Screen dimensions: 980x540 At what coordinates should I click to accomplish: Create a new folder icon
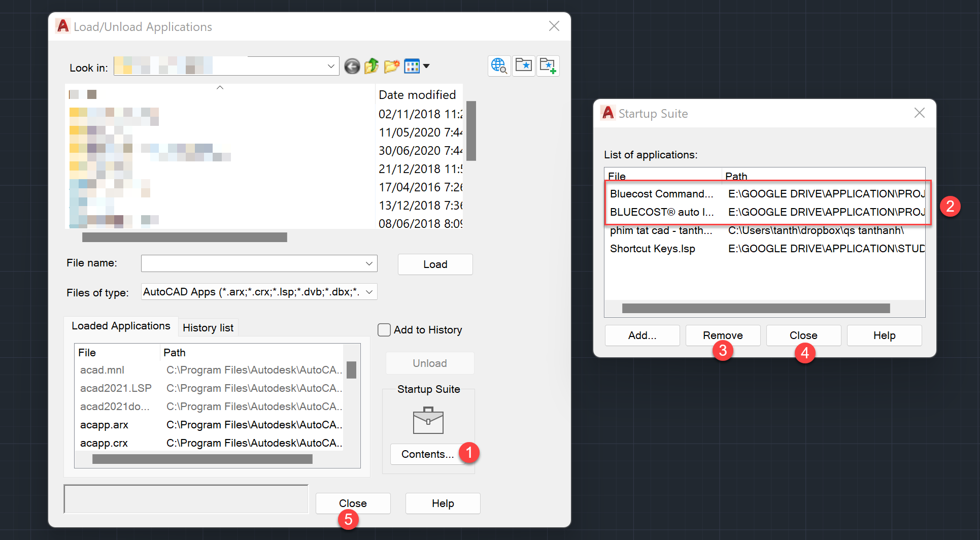[391, 66]
